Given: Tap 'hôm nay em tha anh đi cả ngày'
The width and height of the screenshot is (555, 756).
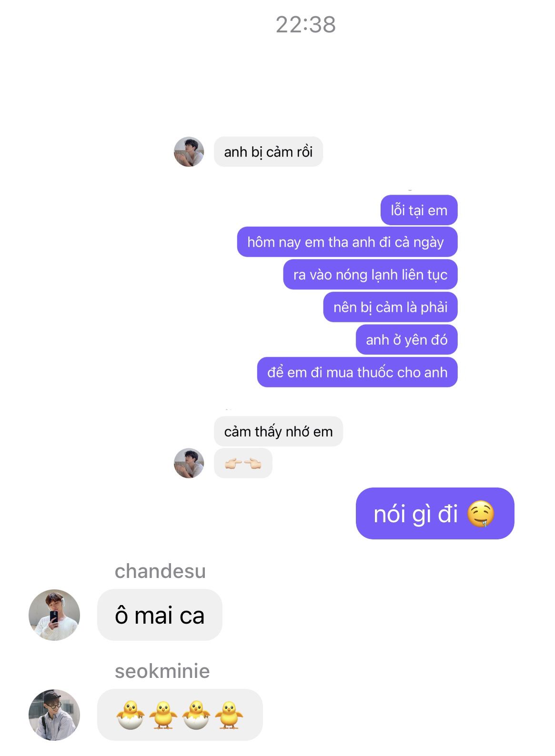Looking at the screenshot, I should coord(347,242).
